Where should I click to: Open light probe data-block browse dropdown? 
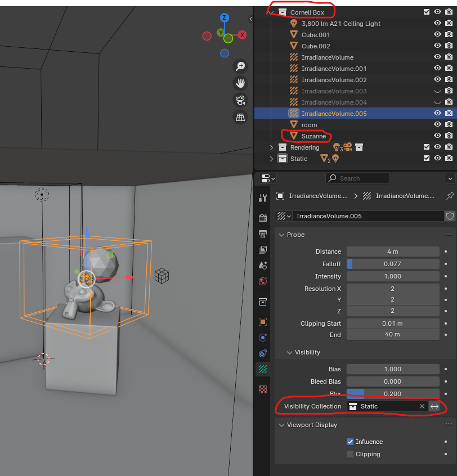(x=284, y=216)
